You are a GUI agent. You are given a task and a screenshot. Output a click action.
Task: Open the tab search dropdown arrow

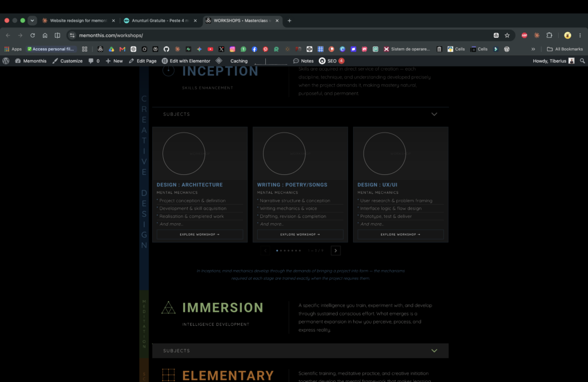coord(32,21)
